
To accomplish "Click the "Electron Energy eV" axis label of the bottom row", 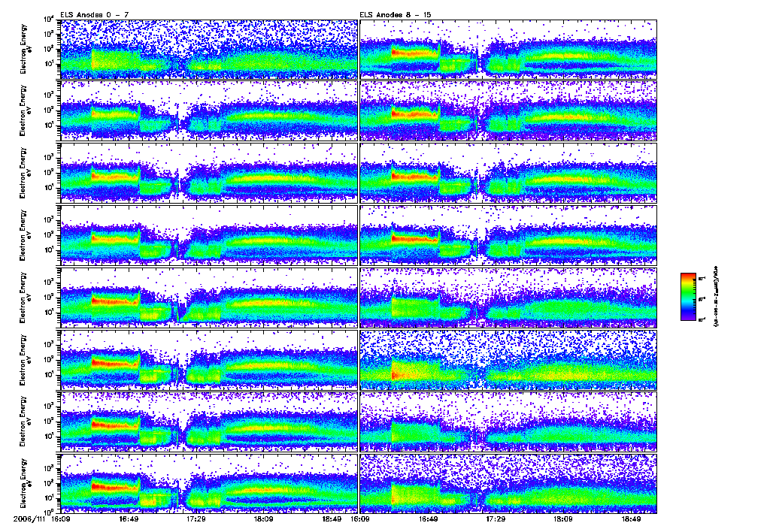I will pos(25,483).
